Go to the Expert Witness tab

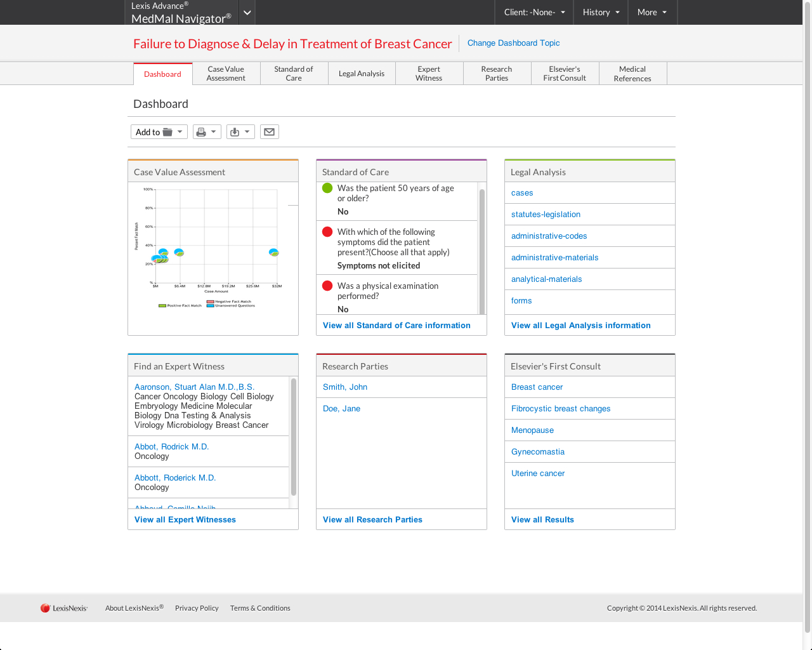(x=429, y=74)
